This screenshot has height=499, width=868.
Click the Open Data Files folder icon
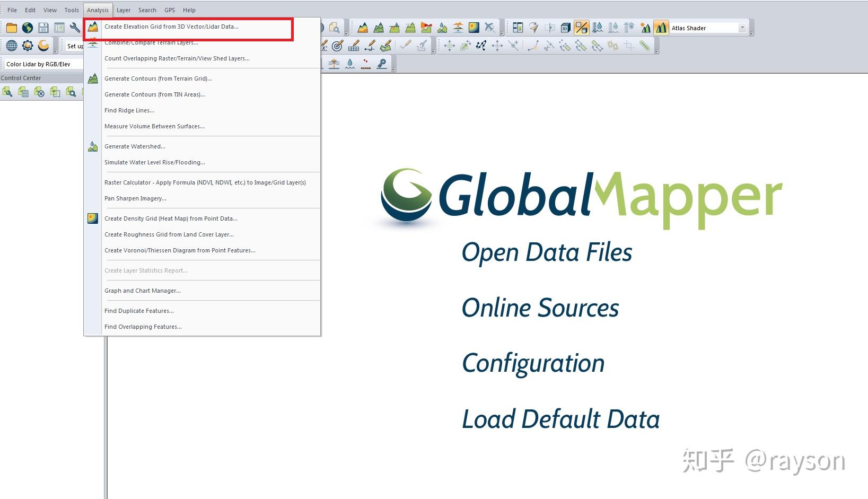point(11,28)
